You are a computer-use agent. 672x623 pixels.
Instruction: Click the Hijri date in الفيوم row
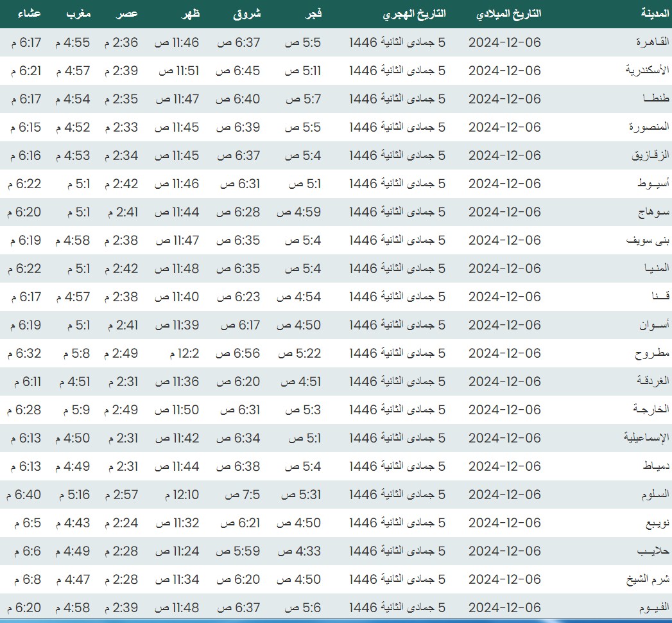coord(397,608)
